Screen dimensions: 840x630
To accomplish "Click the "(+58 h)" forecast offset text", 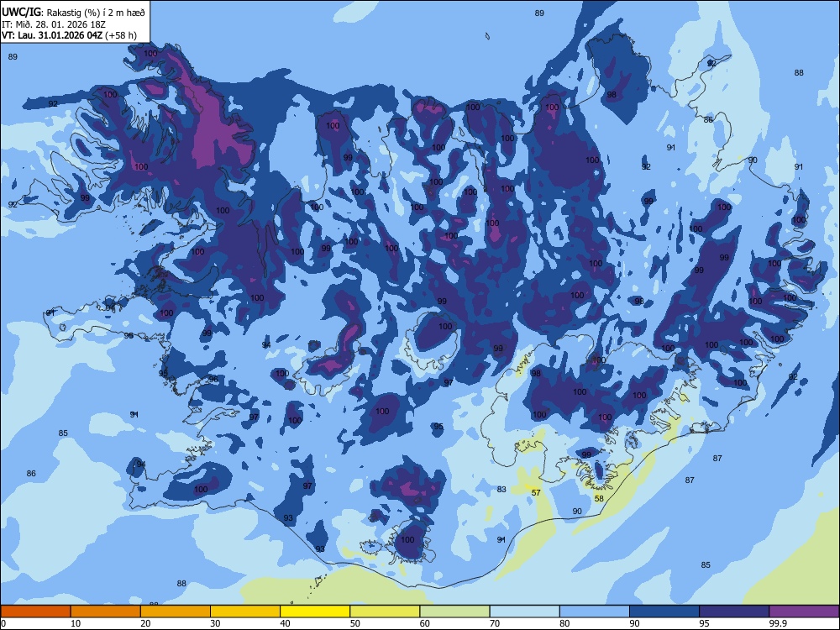I will (x=121, y=36).
